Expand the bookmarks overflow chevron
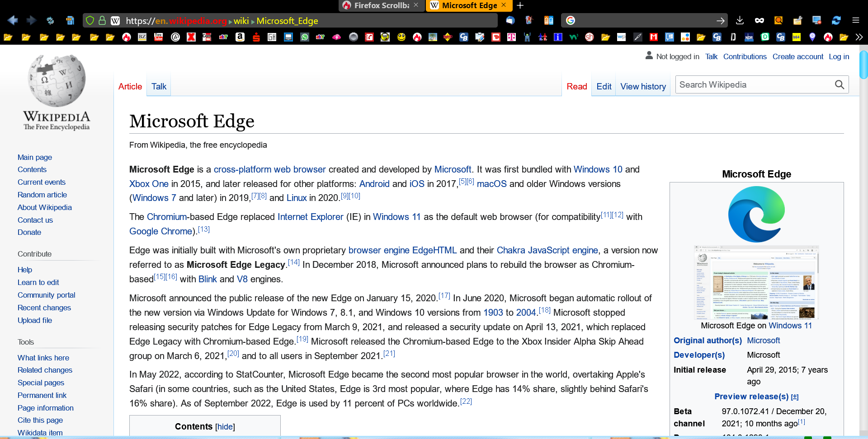 (x=859, y=37)
